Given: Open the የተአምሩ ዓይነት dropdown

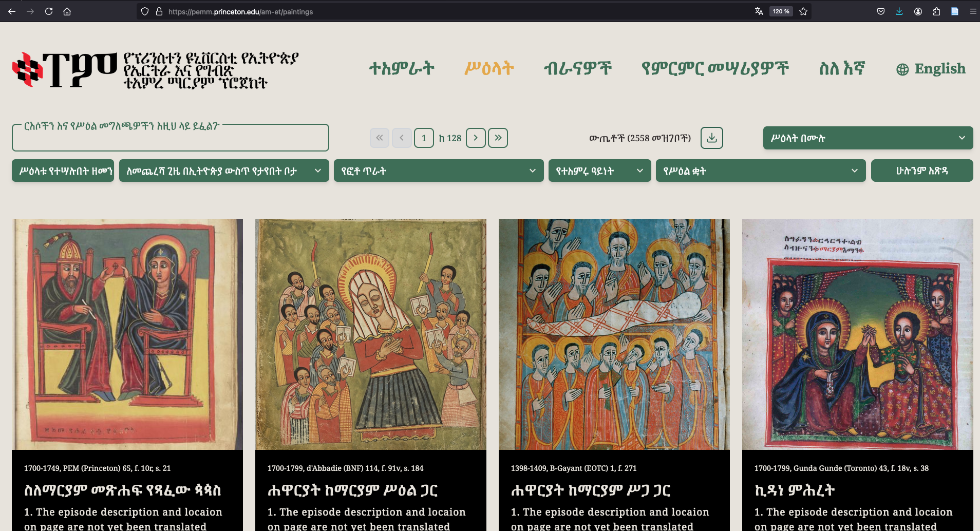Looking at the screenshot, I should tap(599, 170).
